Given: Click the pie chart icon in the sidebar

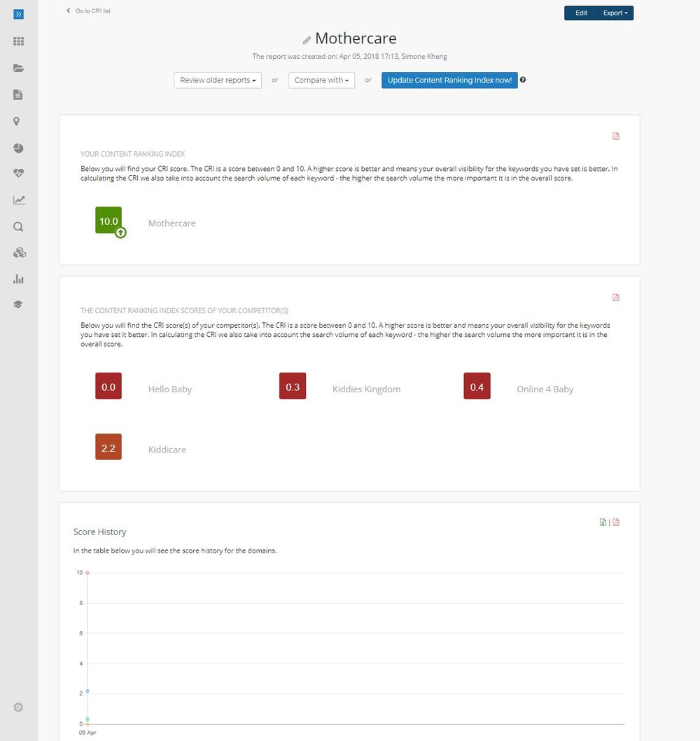Looking at the screenshot, I should 18,148.
